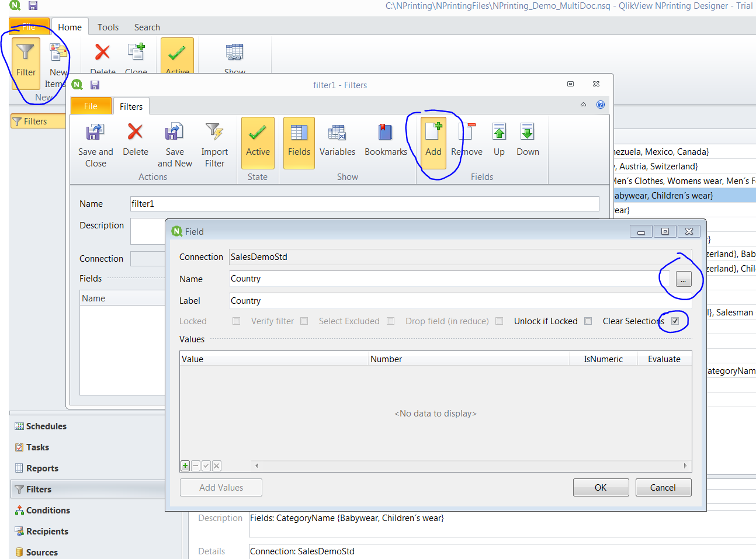Screen dimensions: 756x559
Task: Click the Add Values button
Action: [221, 488]
